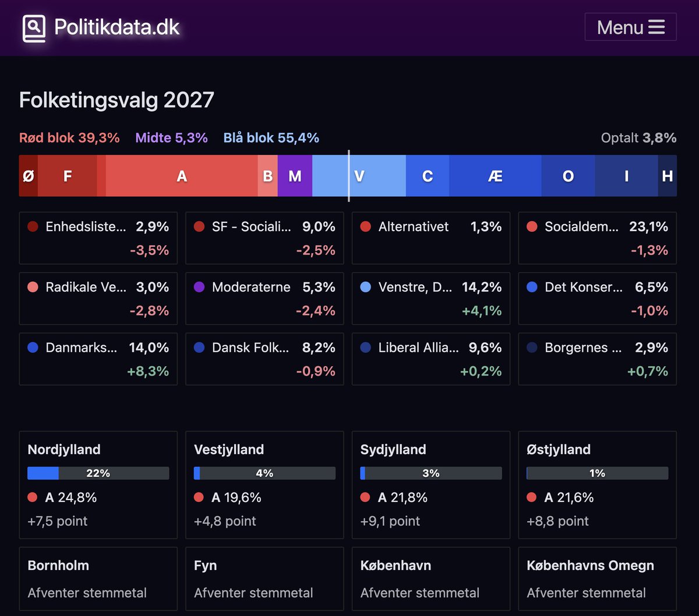Open the Bornholm region card

pos(98,579)
